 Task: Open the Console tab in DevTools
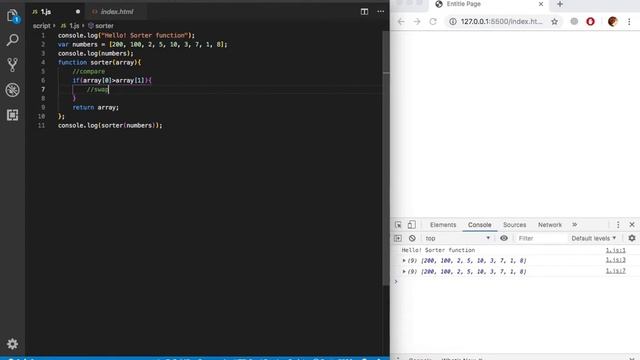(480, 225)
